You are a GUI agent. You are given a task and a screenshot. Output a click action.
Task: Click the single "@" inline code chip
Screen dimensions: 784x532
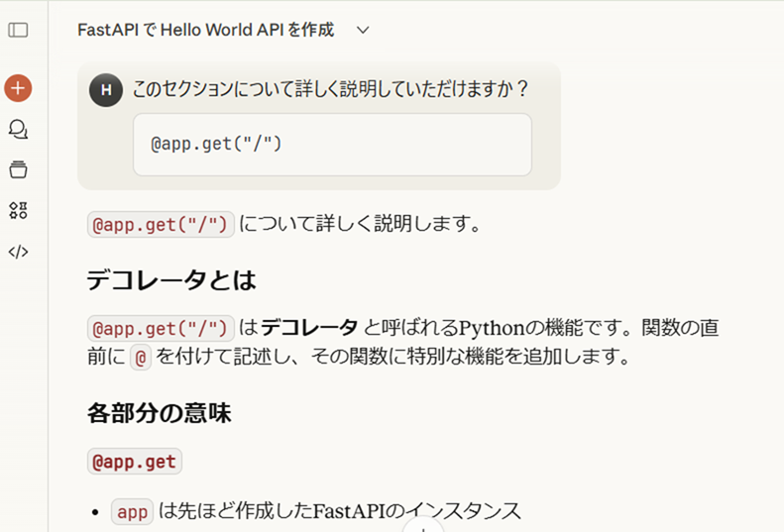click(142, 358)
